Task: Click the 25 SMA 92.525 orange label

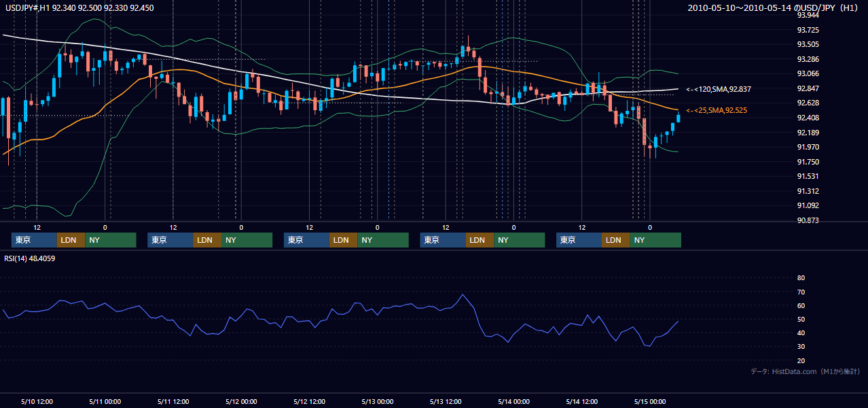Action: click(x=717, y=110)
